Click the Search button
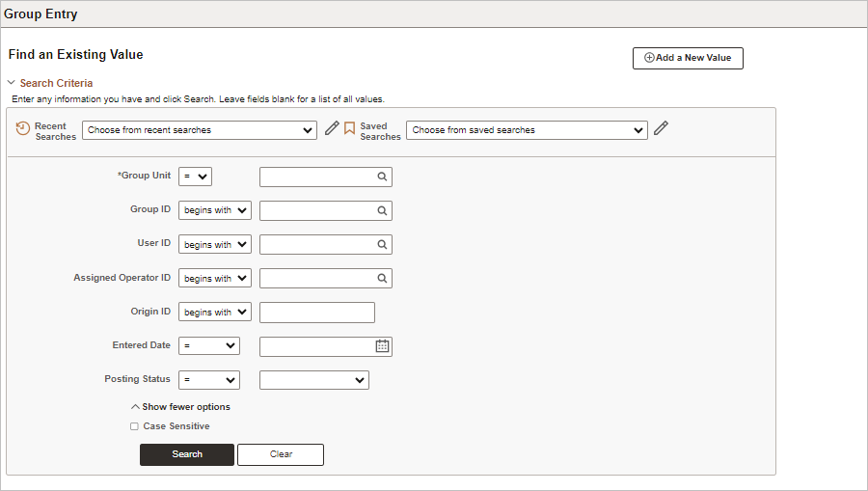868x491 pixels. click(187, 454)
